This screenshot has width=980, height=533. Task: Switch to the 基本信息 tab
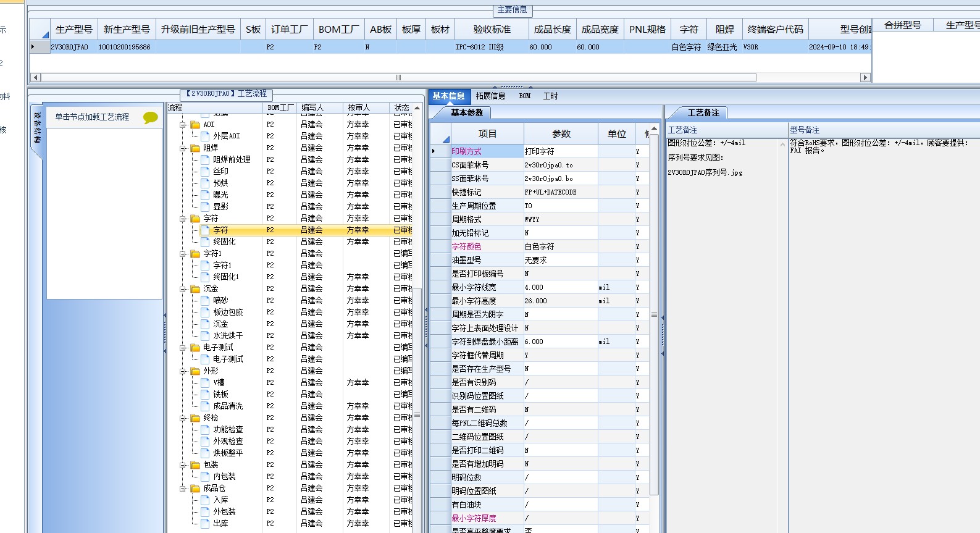[x=449, y=96]
